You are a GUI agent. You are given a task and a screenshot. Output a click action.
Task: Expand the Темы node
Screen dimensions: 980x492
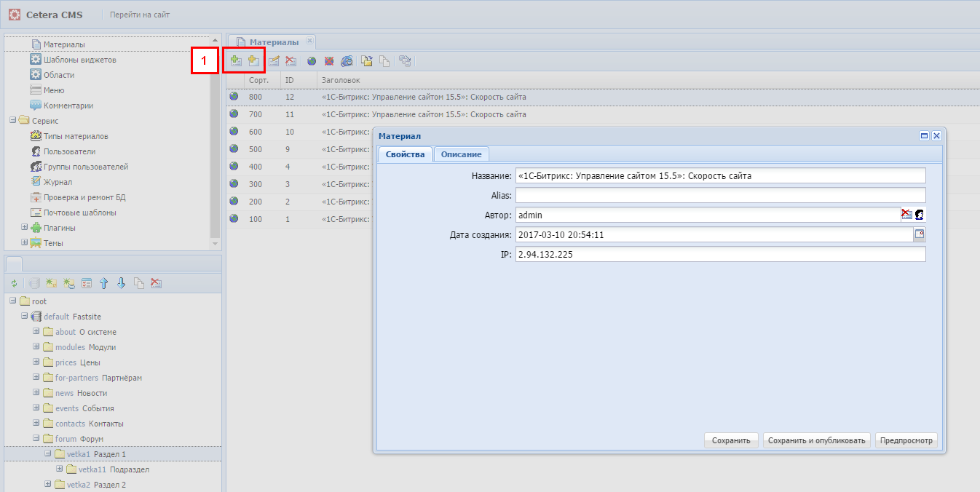coord(24,242)
